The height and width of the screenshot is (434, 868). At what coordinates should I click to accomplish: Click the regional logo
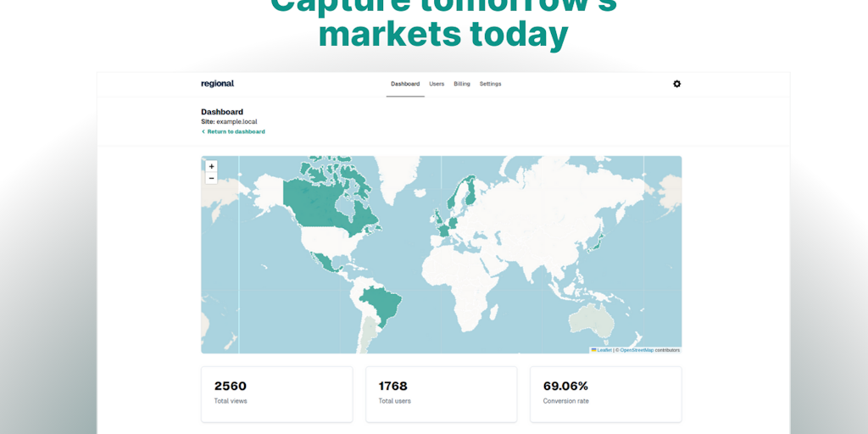[217, 84]
